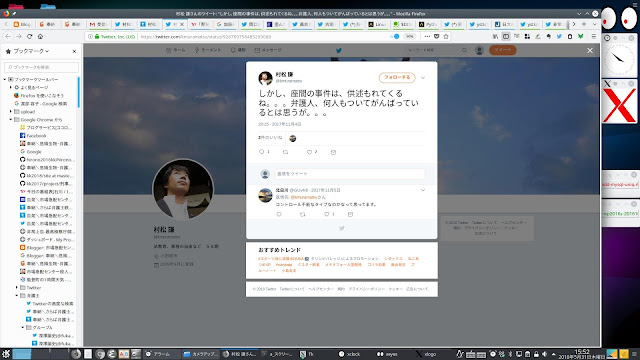Like the reply tweet heart icon
The width and height of the screenshot is (640, 360).
click(327, 214)
